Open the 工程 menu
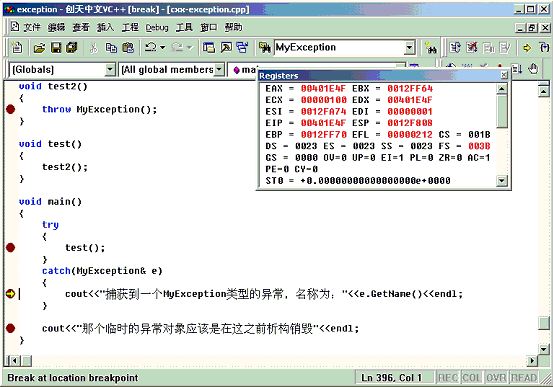553x387 pixels. click(x=130, y=27)
